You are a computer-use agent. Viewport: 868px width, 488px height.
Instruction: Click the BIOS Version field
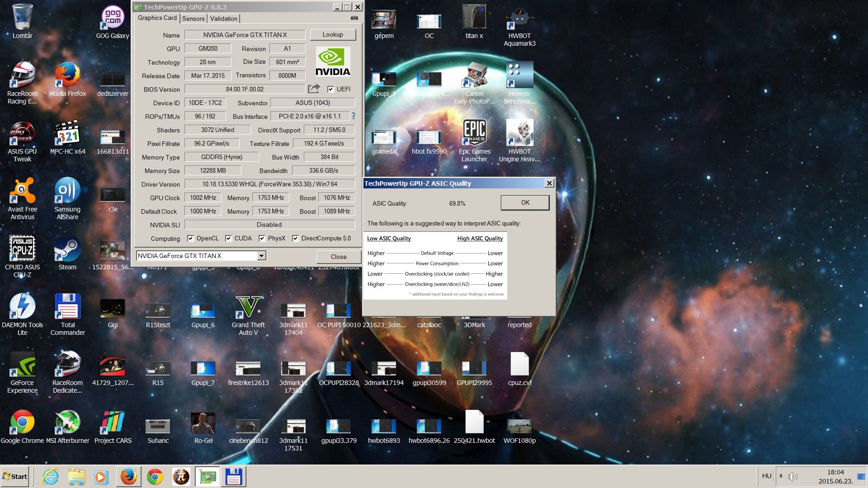click(245, 89)
